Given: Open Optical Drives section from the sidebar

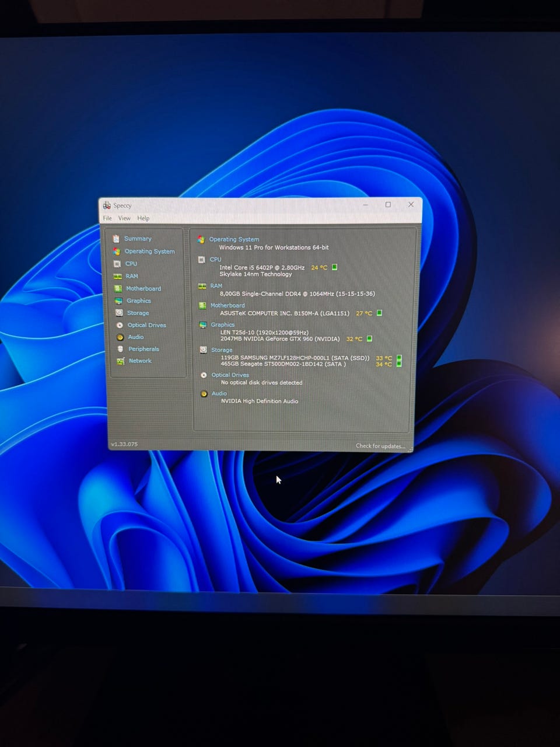Looking at the screenshot, I should click(x=147, y=325).
